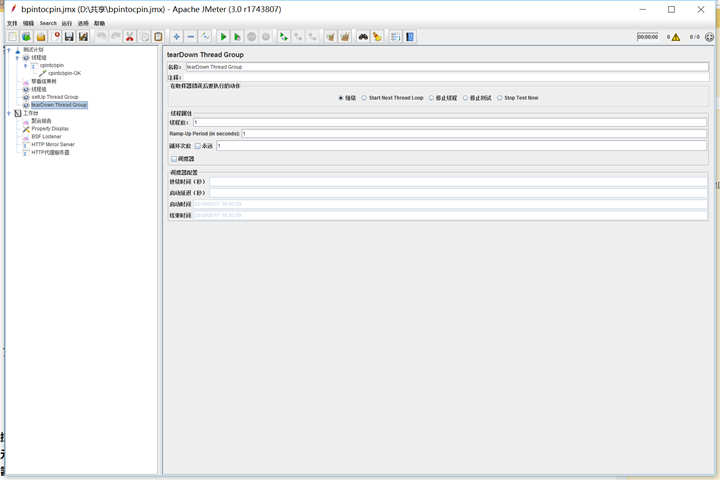Click the Close test plan icon

56,37
